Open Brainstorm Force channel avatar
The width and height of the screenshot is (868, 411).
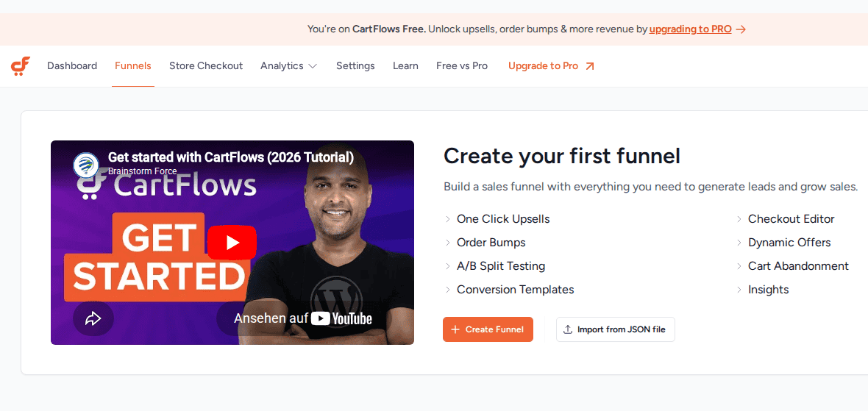86,165
